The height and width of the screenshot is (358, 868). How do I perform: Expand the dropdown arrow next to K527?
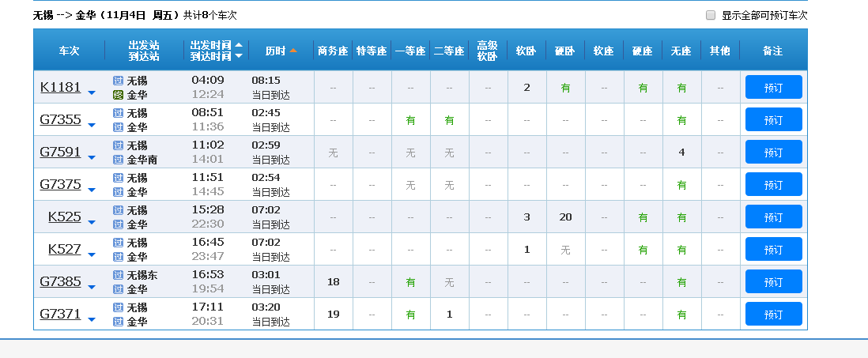(92, 254)
